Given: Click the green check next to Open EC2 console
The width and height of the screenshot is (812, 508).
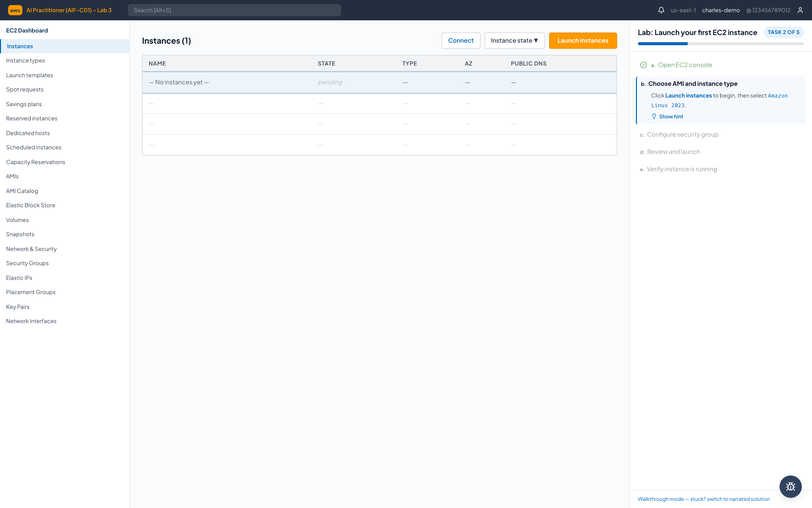Looking at the screenshot, I should click(x=643, y=65).
